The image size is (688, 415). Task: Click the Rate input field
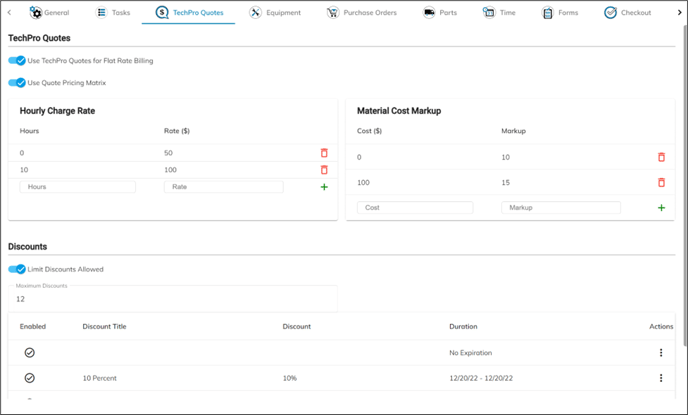click(224, 187)
